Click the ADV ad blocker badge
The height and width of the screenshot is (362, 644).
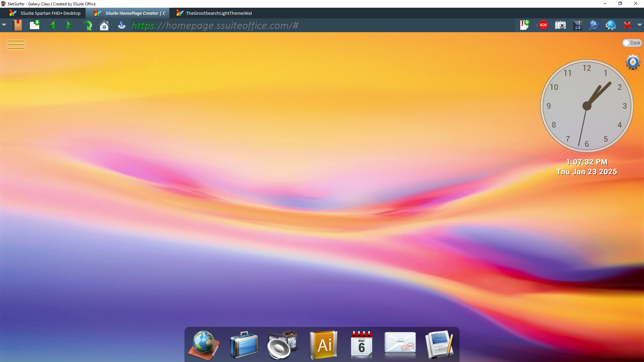pyautogui.click(x=543, y=25)
